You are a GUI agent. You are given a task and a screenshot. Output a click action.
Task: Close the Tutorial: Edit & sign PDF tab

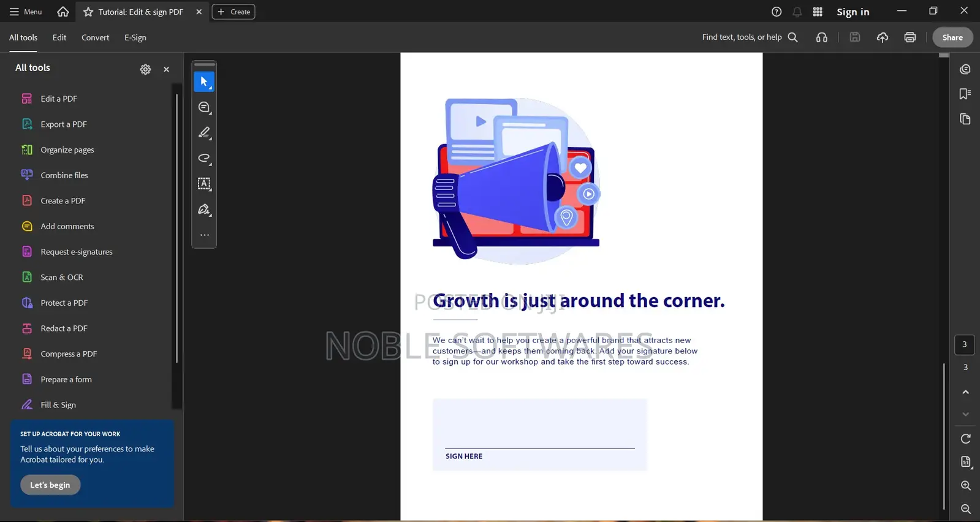pyautogui.click(x=199, y=12)
